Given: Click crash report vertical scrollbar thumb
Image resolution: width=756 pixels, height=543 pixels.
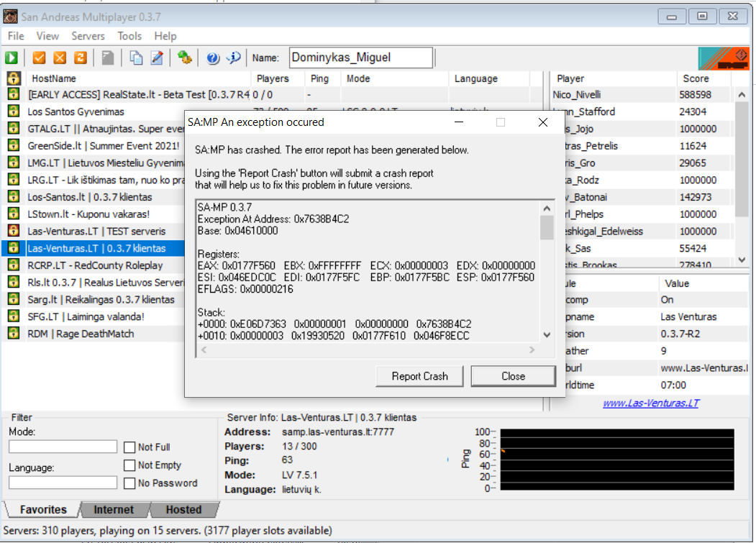Looking at the screenshot, I should pyautogui.click(x=547, y=227).
